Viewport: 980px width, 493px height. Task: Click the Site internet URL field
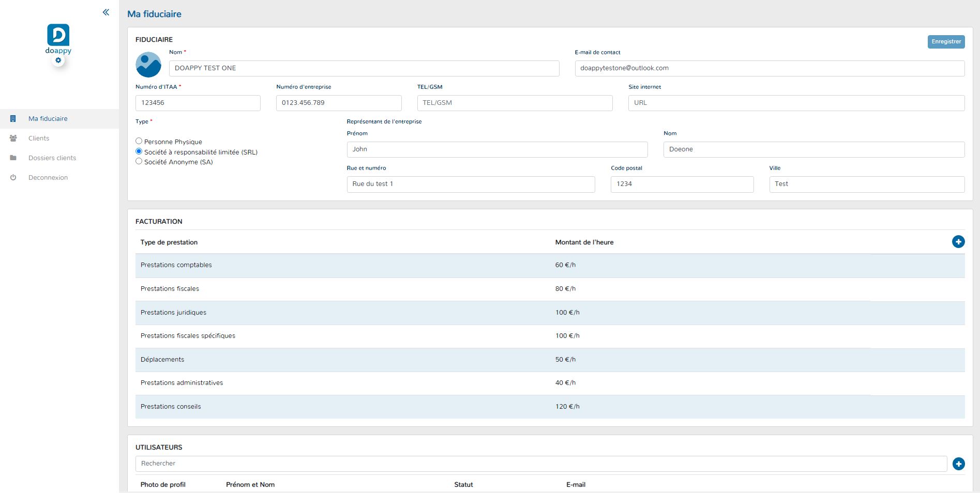coord(796,103)
